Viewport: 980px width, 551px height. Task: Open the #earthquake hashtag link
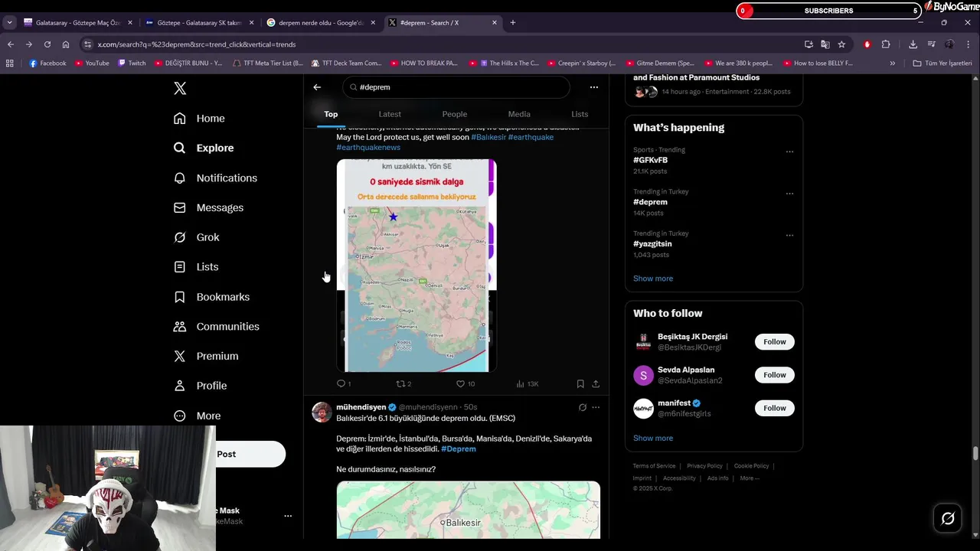[x=531, y=137]
